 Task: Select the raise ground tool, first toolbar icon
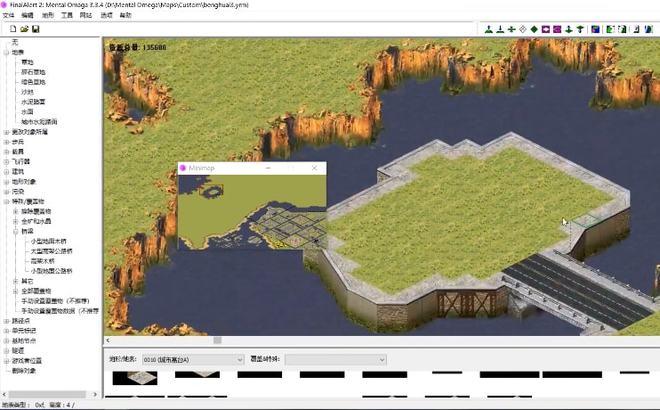(x=489, y=29)
